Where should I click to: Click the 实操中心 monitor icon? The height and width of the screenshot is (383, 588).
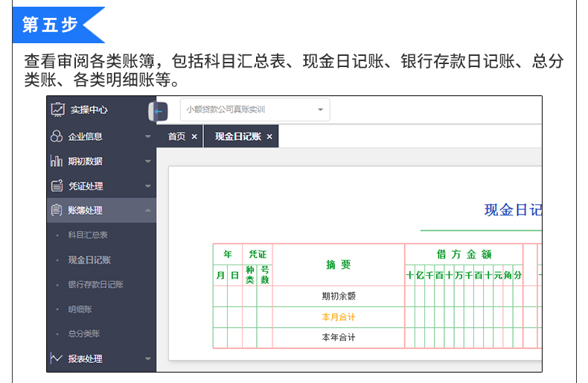[58, 110]
